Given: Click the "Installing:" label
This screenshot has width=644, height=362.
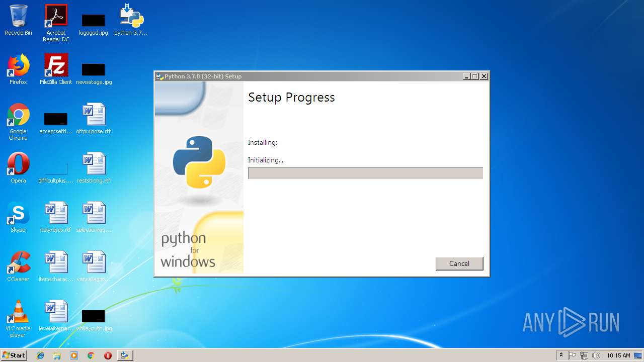Looking at the screenshot, I should point(263,143).
